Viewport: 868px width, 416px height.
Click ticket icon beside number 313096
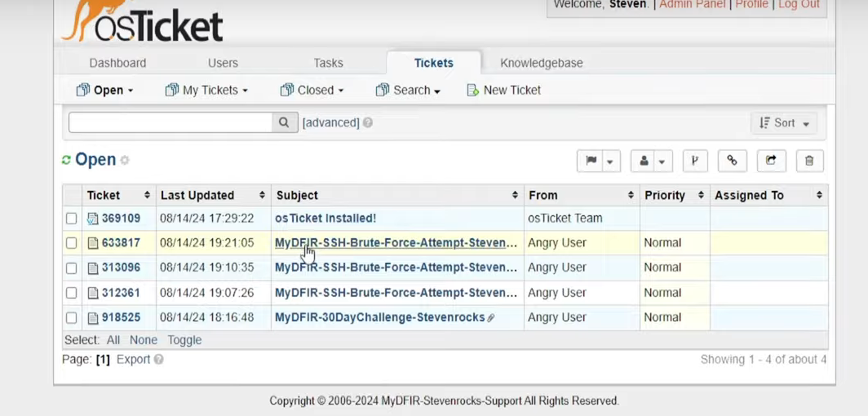pos(92,268)
